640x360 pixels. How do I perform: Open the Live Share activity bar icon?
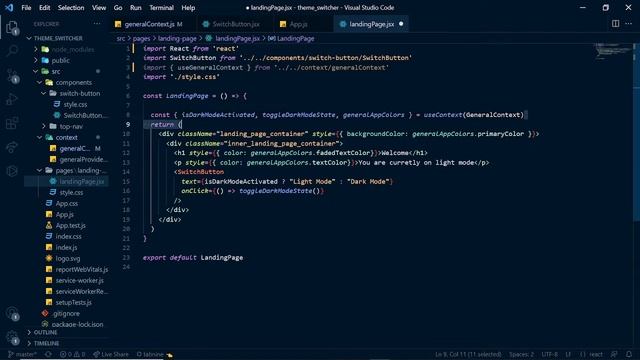(x=12, y=147)
